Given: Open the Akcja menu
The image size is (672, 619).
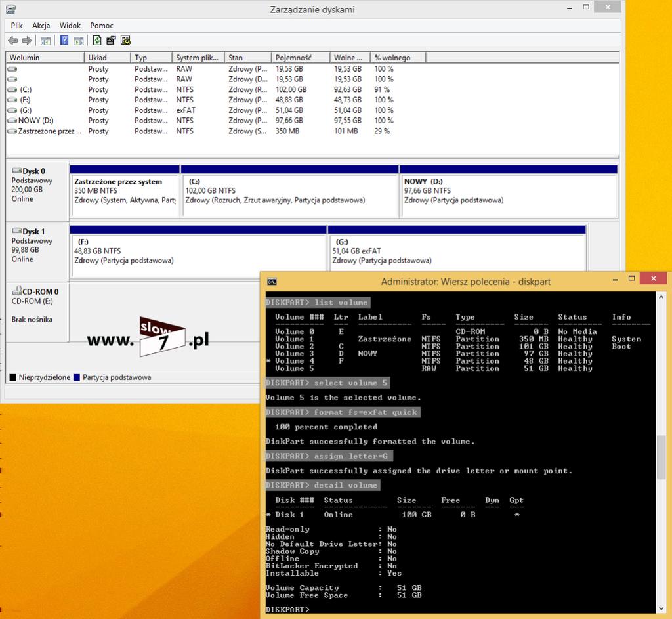Looking at the screenshot, I should (41, 26).
